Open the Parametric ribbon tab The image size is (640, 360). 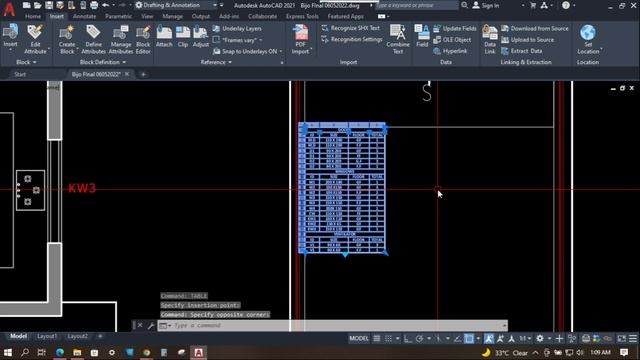click(x=118, y=16)
